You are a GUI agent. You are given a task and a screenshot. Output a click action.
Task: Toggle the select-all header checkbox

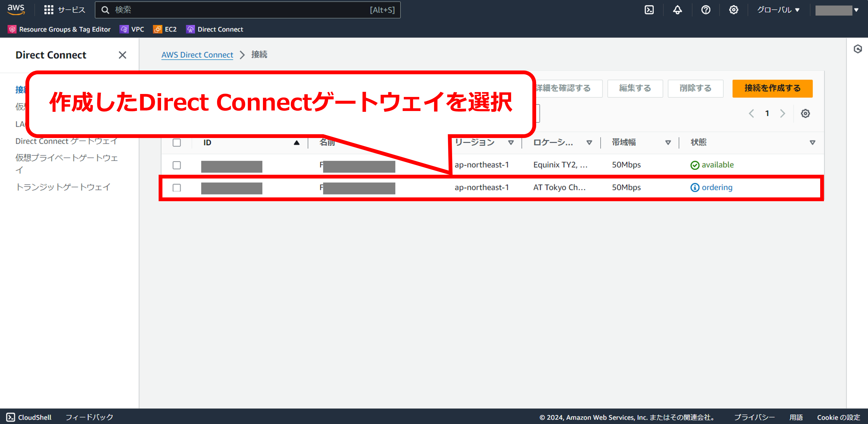(x=176, y=142)
